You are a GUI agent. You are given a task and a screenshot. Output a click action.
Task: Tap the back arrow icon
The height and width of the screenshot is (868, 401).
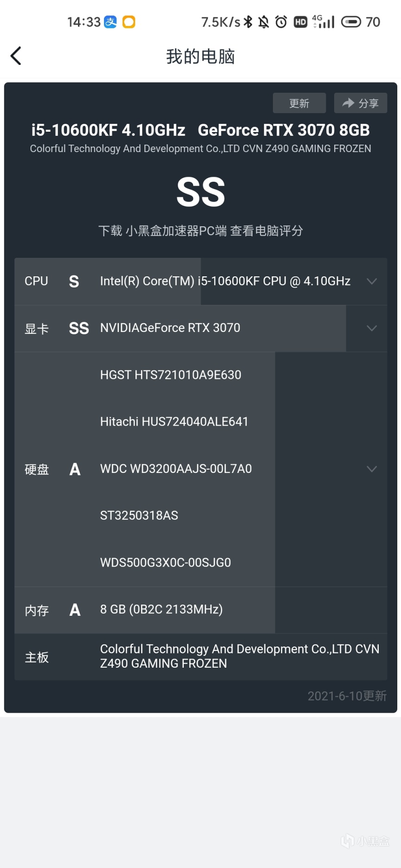[16, 56]
